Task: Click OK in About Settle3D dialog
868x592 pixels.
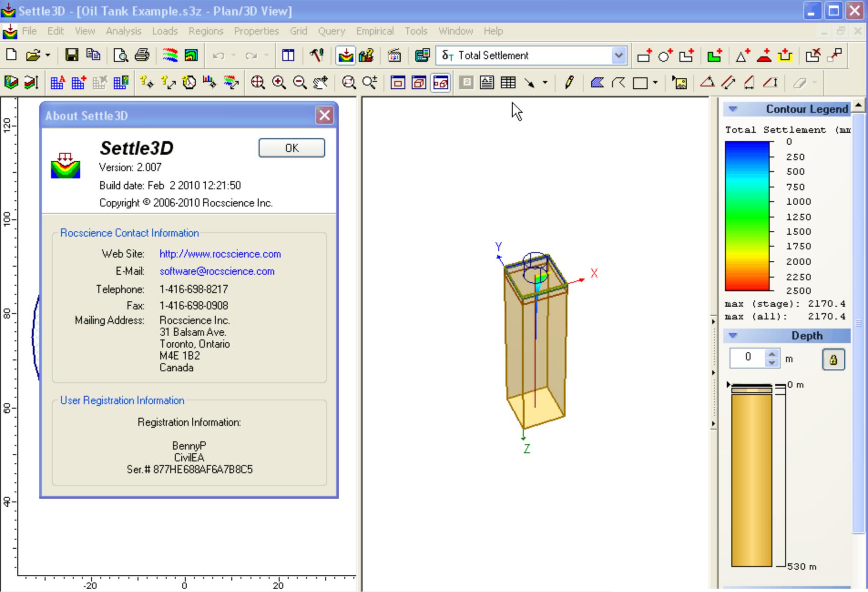Action: pos(291,148)
